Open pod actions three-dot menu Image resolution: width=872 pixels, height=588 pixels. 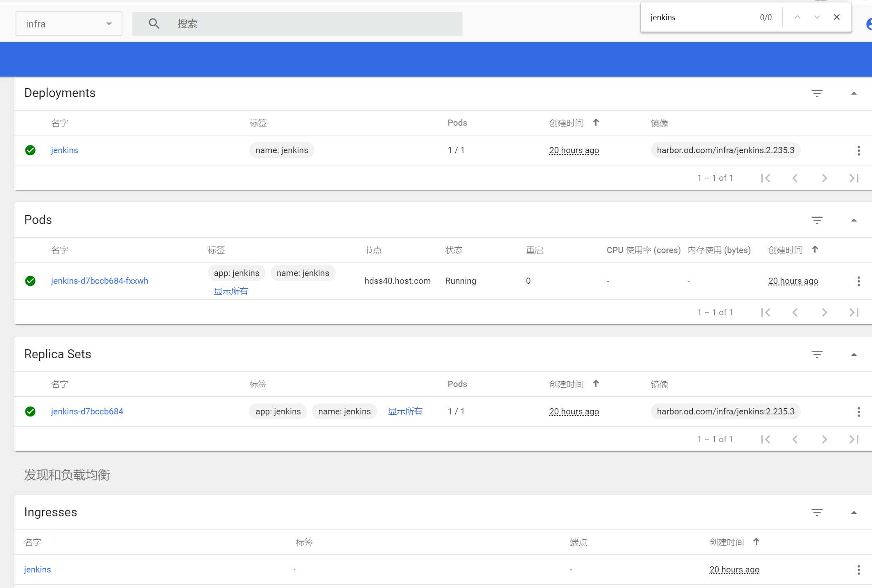point(858,281)
